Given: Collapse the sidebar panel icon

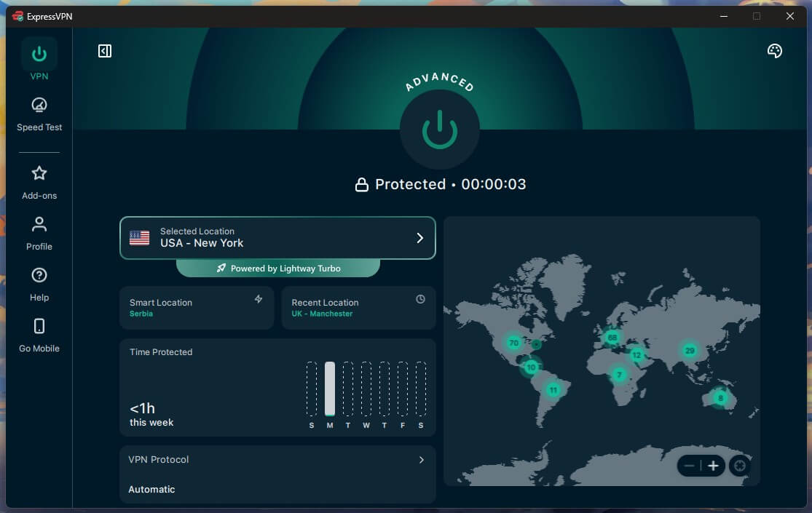Looking at the screenshot, I should click(x=105, y=51).
